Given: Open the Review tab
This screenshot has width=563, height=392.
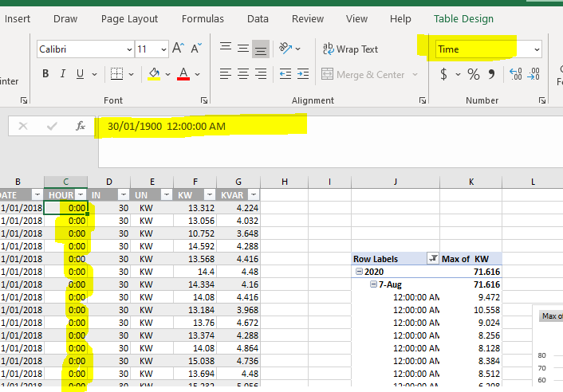Looking at the screenshot, I should [308, 18].
